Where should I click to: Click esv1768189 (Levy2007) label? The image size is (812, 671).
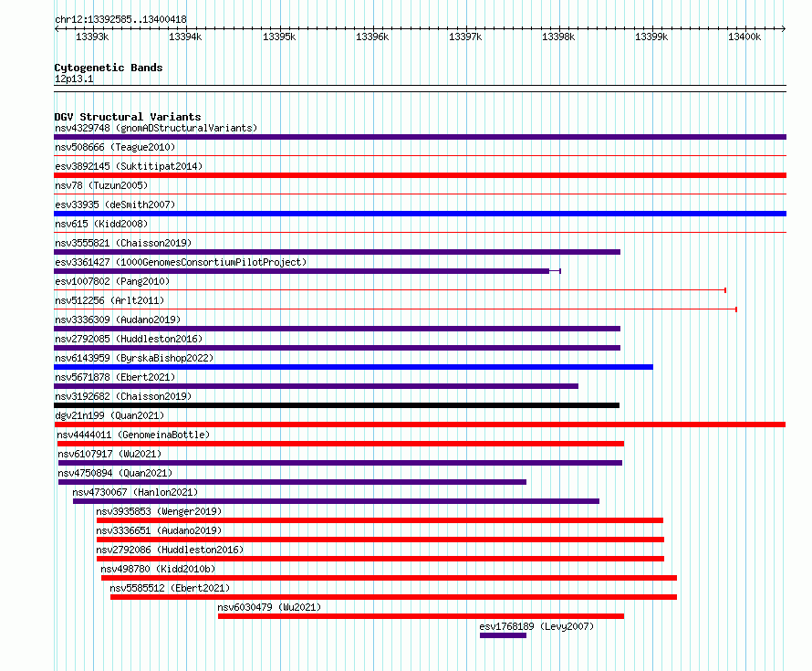tap(536, 626)
